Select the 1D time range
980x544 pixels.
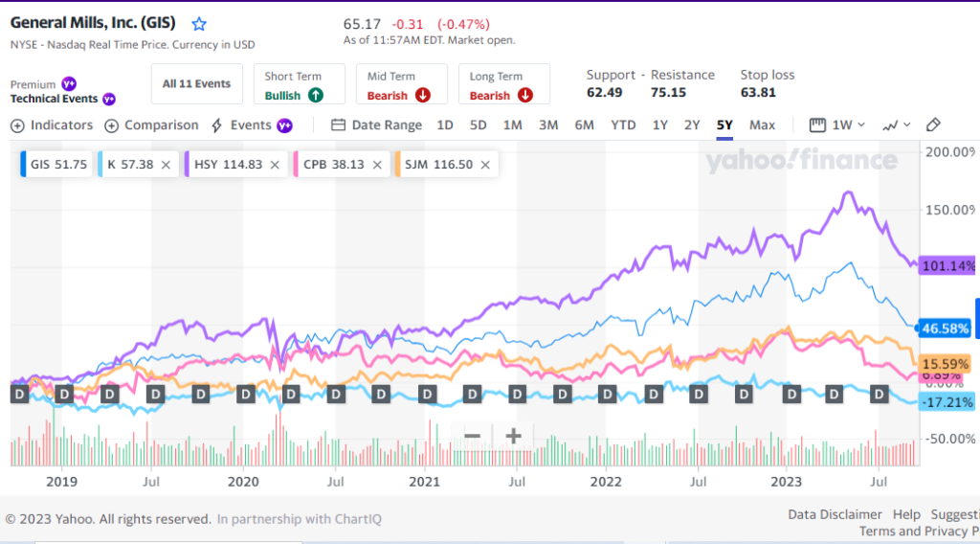click(x=445, y=125)
